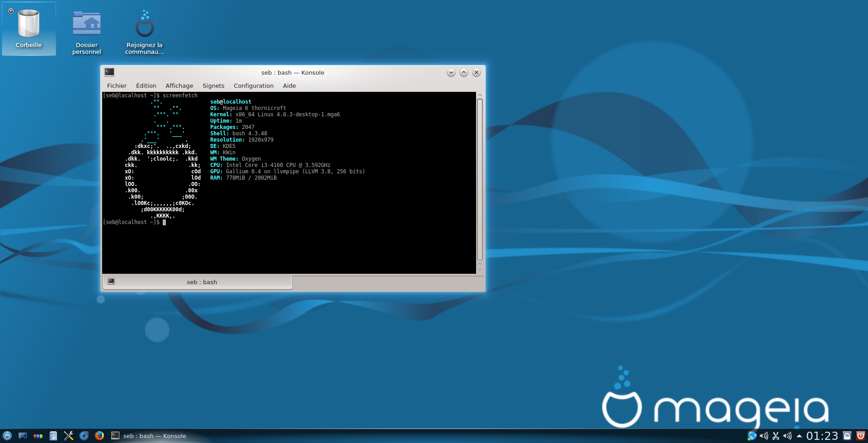This screenshot has width=868, height=443.
Task: Click the red power leave button
Action: (861, 436)
